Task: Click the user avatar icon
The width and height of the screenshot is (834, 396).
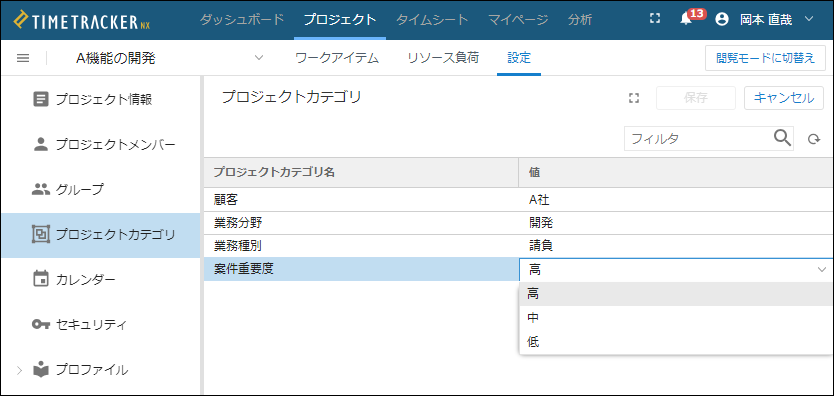Action: (722, 20)
